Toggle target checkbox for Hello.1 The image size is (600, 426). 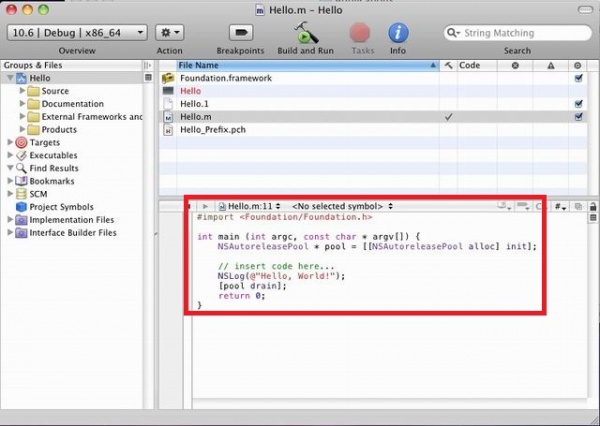[578, 104]
